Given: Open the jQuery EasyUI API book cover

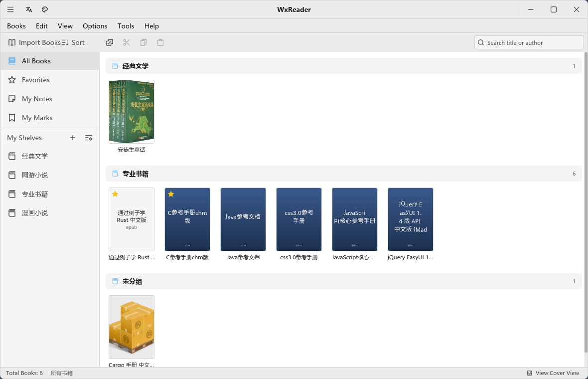Looking at the screenshot, I should coord(411,219).
